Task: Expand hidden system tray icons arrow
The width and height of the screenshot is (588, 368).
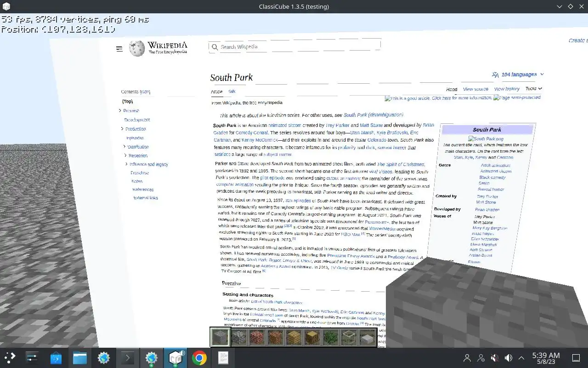Action: [x=521, y=358]
